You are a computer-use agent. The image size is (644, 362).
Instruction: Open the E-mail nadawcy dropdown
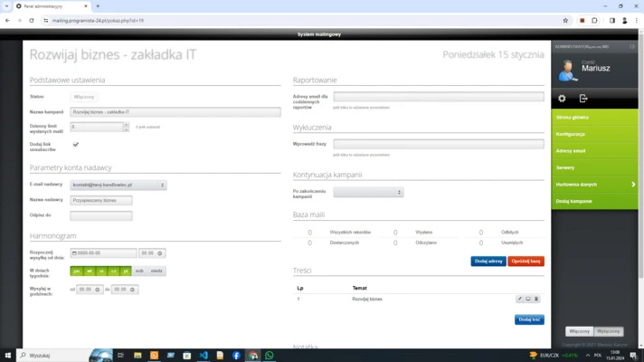coord(118,185)
